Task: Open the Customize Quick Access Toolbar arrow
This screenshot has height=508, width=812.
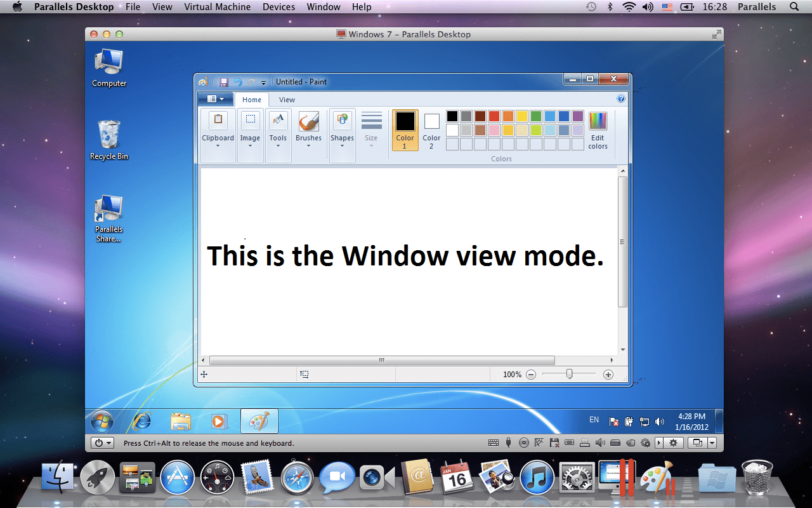Action: tap(263, 83)
